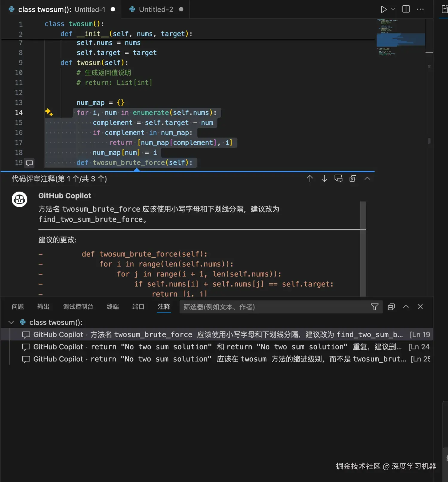Open the 输出 panel tab
The width and height of the screenshot is (448, 482).
pyautogui.click(x=43, y=307)
